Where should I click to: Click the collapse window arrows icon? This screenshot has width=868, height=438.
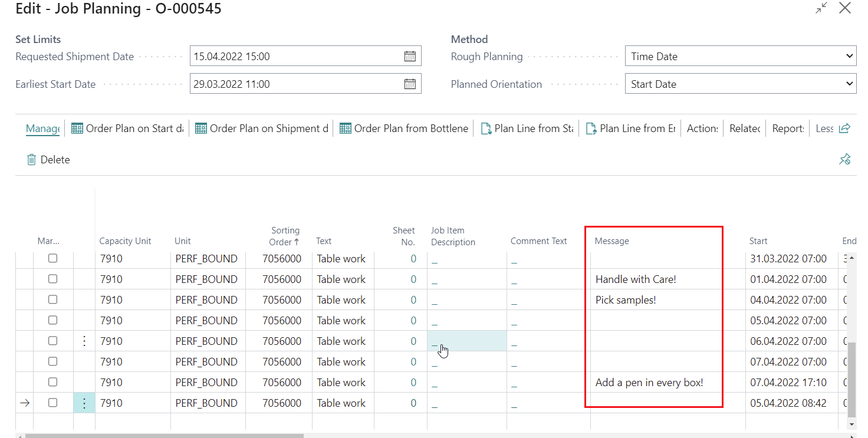(821, 8)
